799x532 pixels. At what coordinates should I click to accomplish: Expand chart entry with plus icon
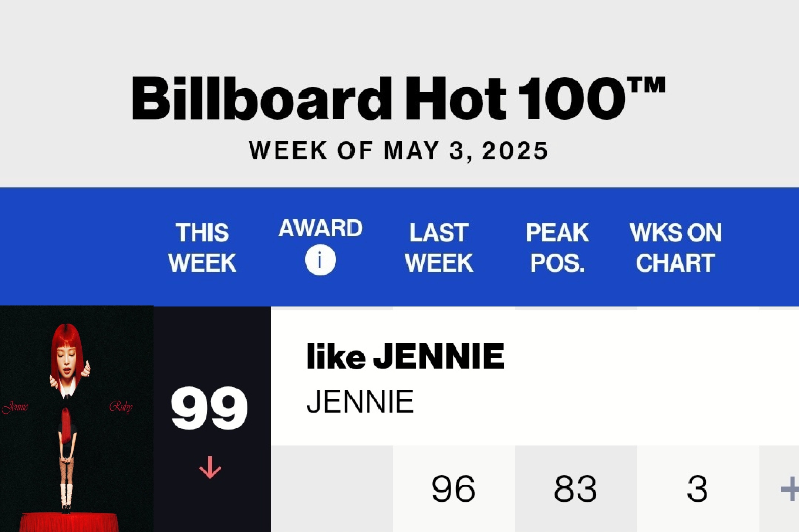click(x=790, y=489)
